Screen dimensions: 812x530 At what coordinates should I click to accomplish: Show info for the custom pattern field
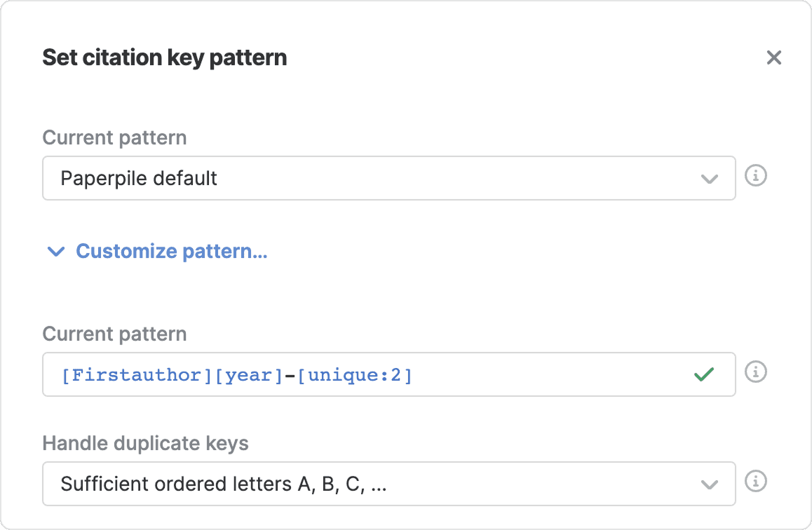(x=755, y=372)
